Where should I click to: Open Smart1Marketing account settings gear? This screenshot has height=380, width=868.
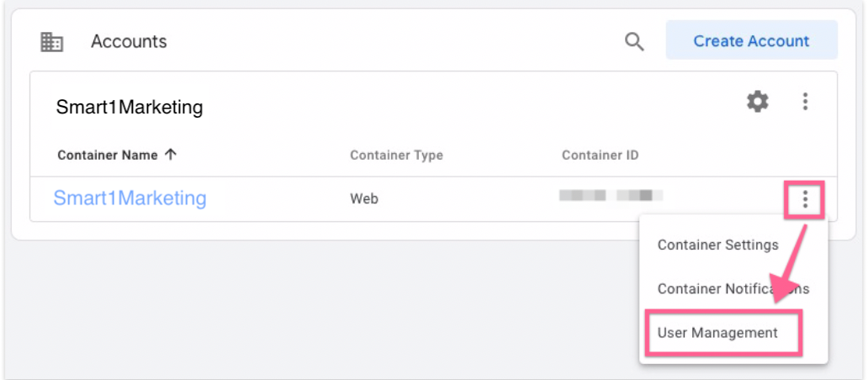click(x=758, y=103)
